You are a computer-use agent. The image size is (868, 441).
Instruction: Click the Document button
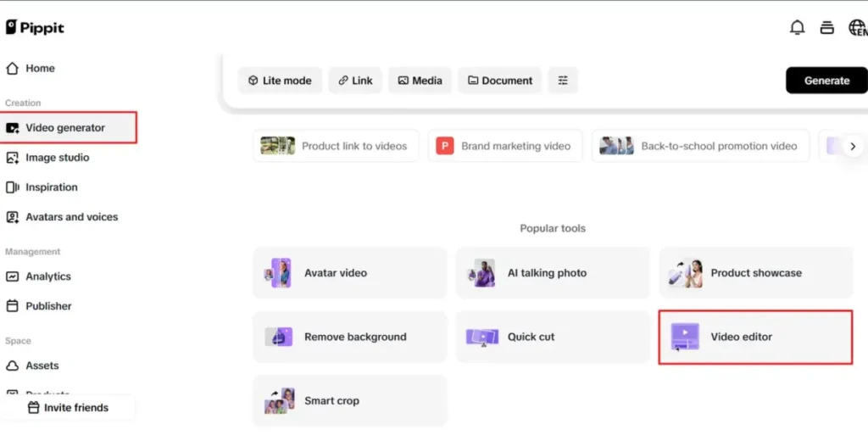point(500,81)
